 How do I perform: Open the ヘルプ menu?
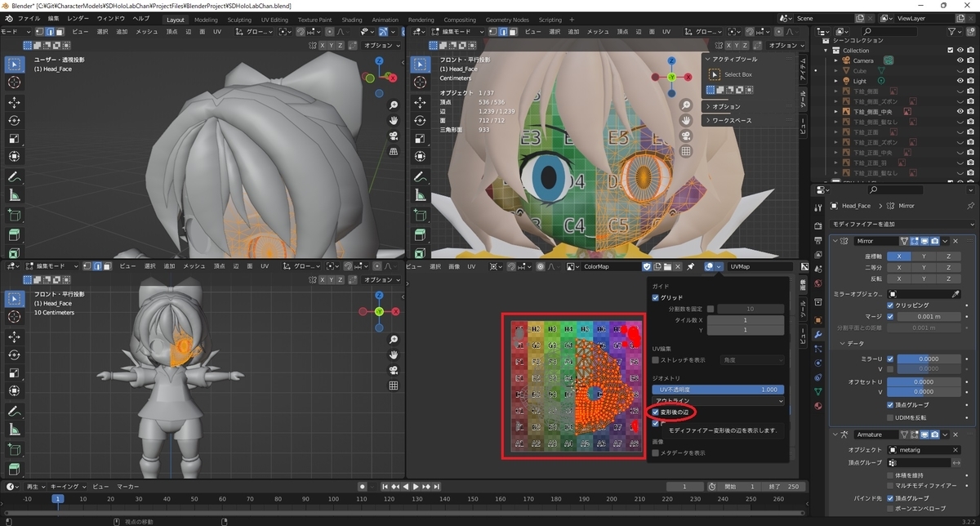[x=141, y=19]
